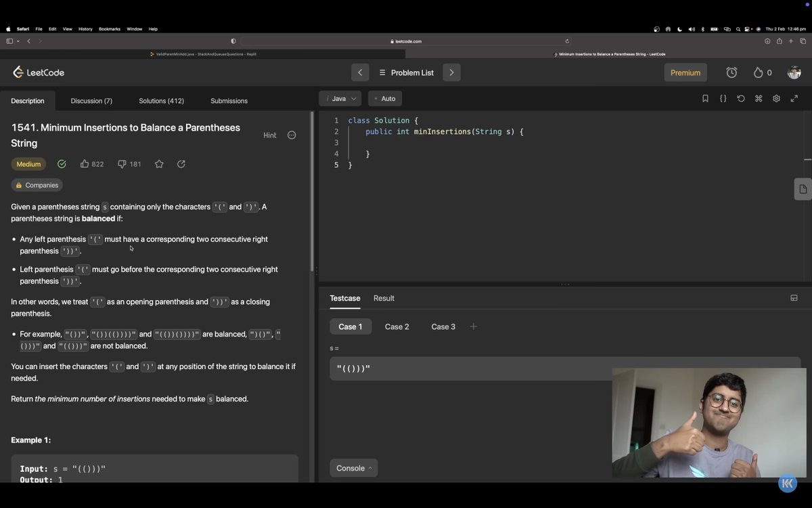Click the Medium difficulty badge
This screenshot has height=508, width=812.
click(x=28, y=164)
